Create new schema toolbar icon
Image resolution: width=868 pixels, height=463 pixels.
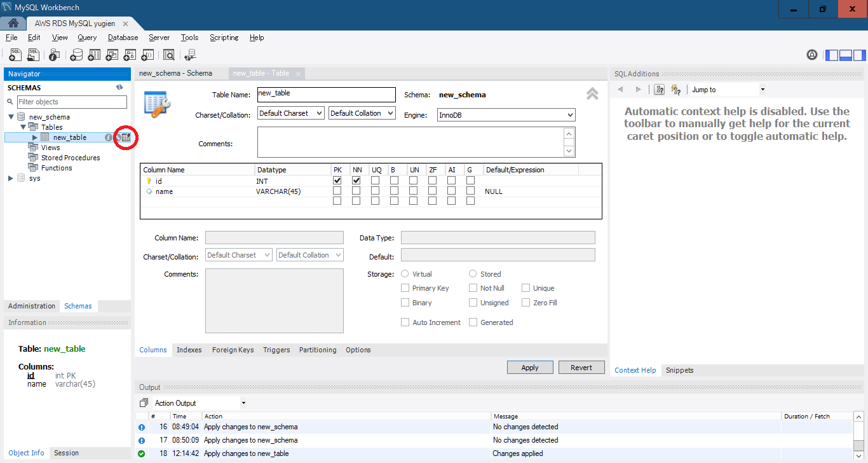76,55
